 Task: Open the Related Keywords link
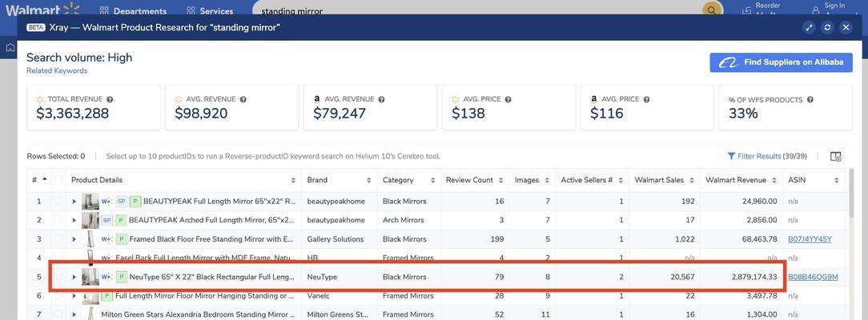click(x=57, y=70)
